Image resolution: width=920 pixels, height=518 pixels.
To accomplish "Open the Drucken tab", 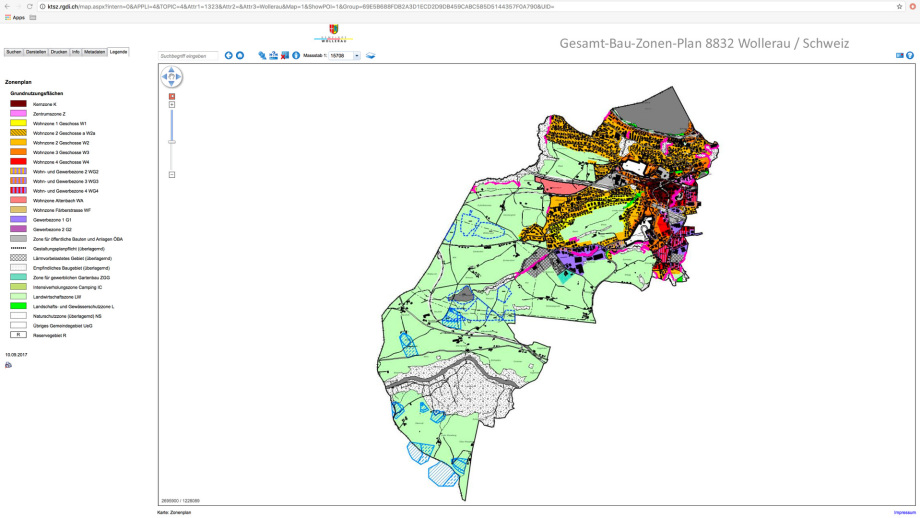I will pos(59,51).
